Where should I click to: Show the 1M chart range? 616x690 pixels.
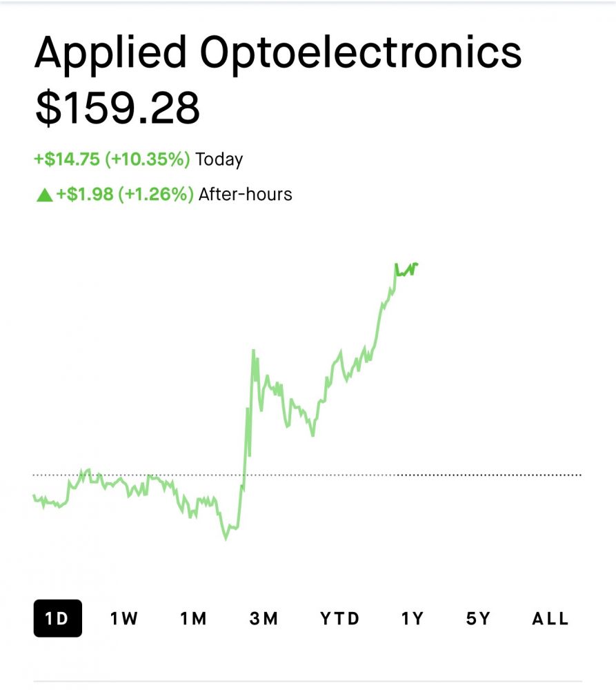pyautogui.click(x=194, y=618)
